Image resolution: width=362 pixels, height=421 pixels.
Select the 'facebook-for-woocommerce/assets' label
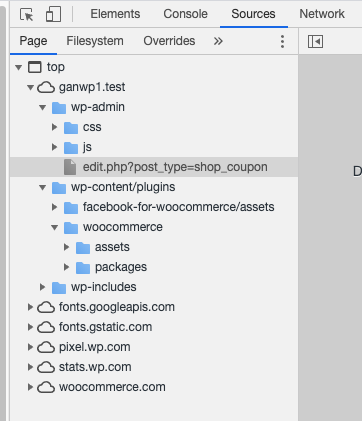179,207
